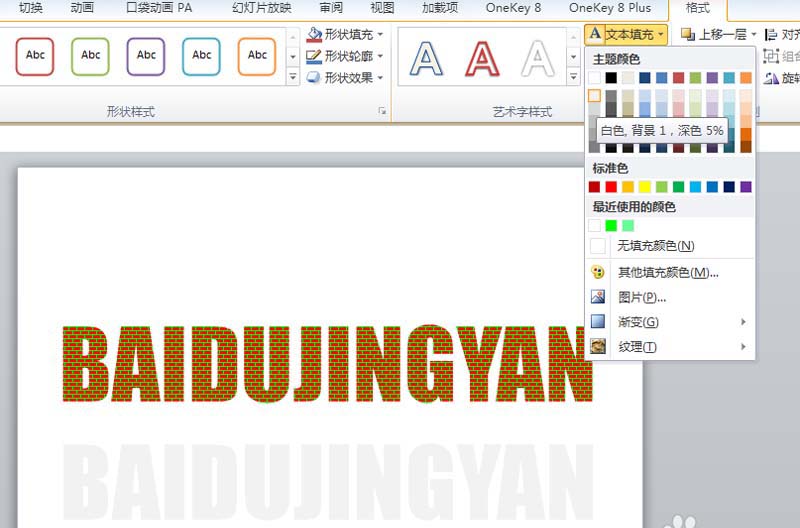Screen dimensions: 800x528
Task: Open the Shape Outline dropdown arrow
Action: [380, 56]
